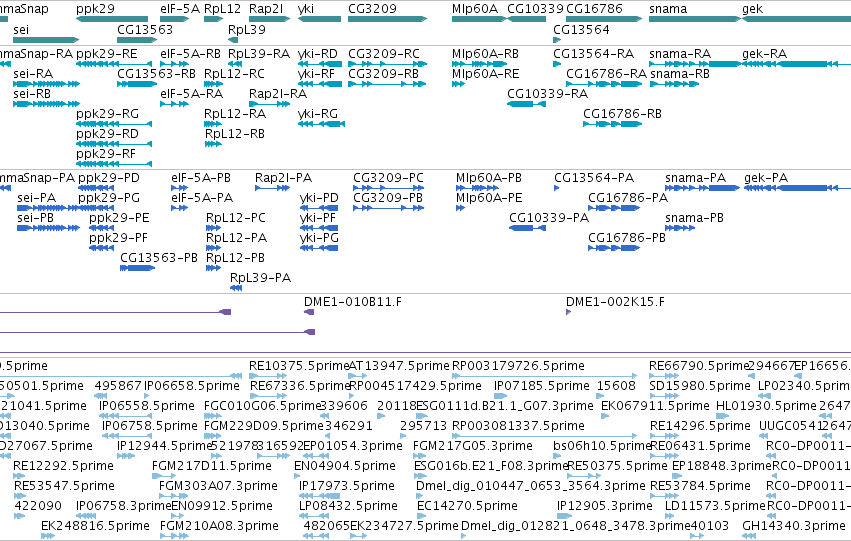The height and width of the screenshot is (541, 851).
Task: Select the yki gene arrow glyph
Action: (x=319, y=19)
